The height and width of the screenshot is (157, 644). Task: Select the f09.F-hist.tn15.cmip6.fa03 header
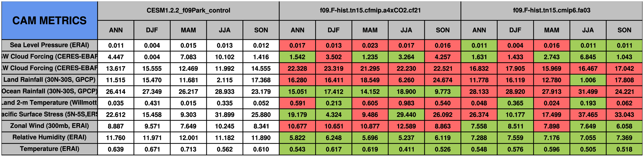point(552,11)
